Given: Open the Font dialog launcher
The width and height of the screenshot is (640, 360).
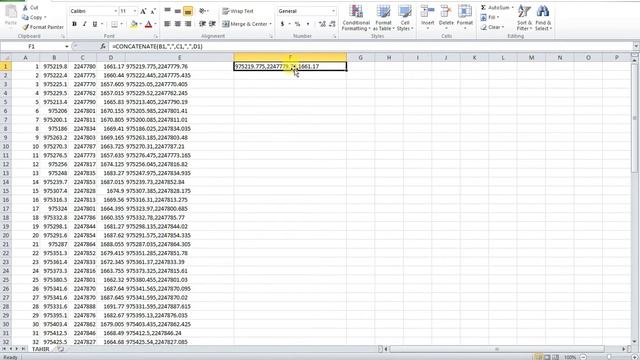Looking at the screenshot, I should (156, 36).
